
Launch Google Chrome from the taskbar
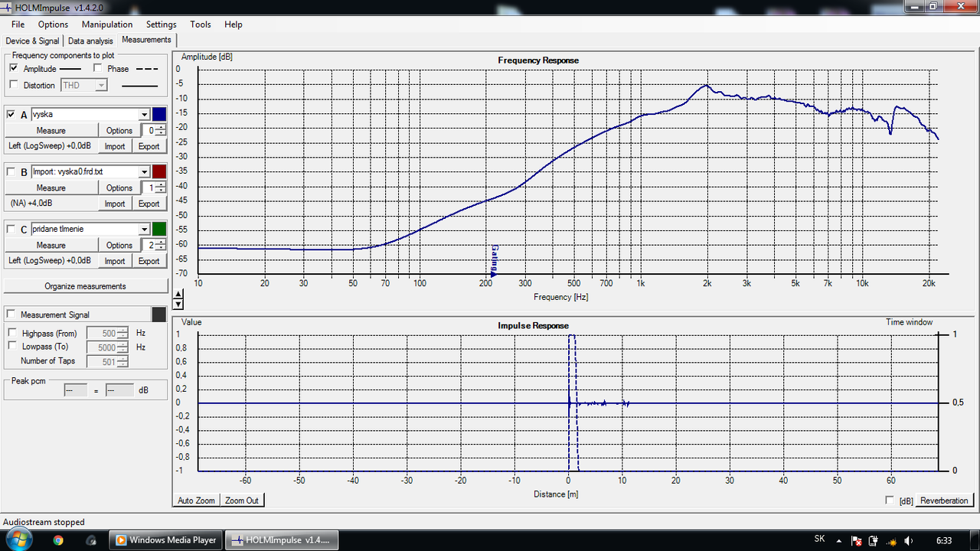tap(58, 540)
